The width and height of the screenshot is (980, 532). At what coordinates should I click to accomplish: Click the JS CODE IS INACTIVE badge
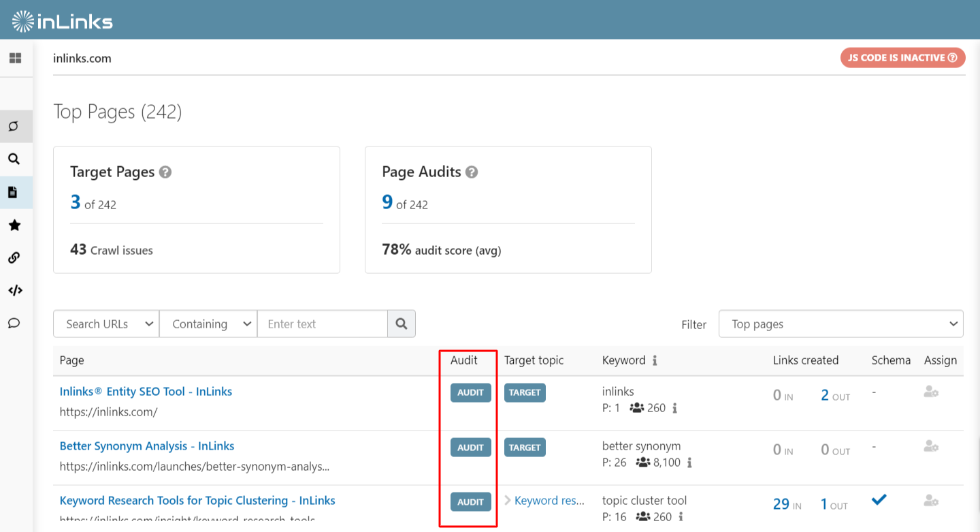(903, 58)
